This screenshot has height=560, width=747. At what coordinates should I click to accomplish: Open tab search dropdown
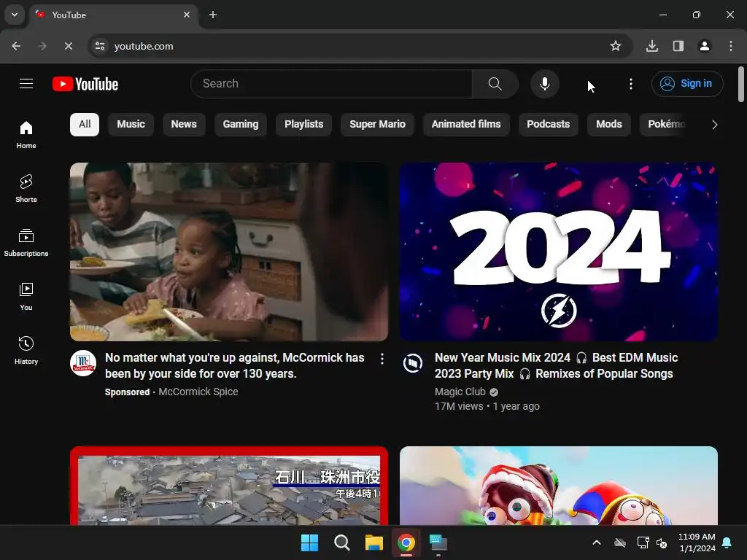pos(15,15)
